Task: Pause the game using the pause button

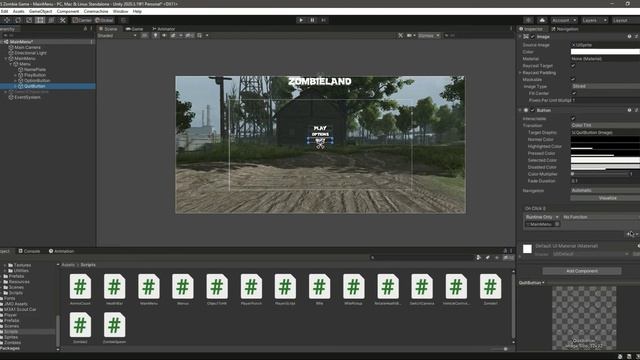Action: [x=312, y=20]
